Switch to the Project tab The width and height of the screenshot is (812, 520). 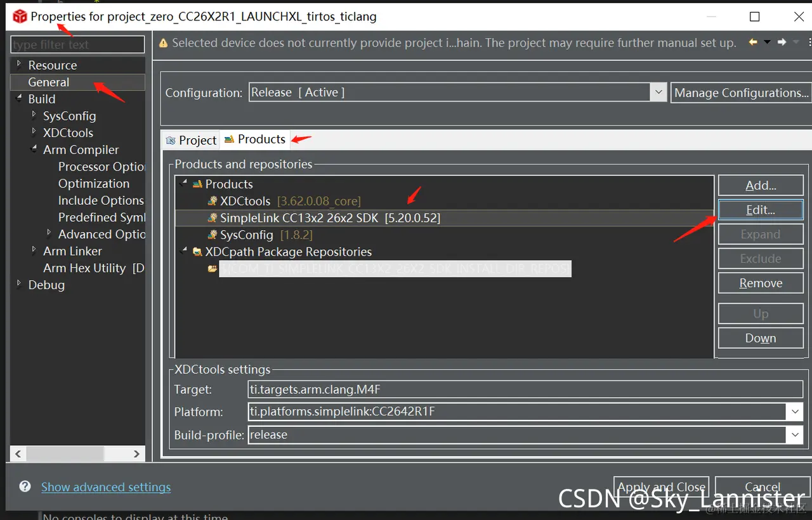pyautogui.click(x=191, y=140)
